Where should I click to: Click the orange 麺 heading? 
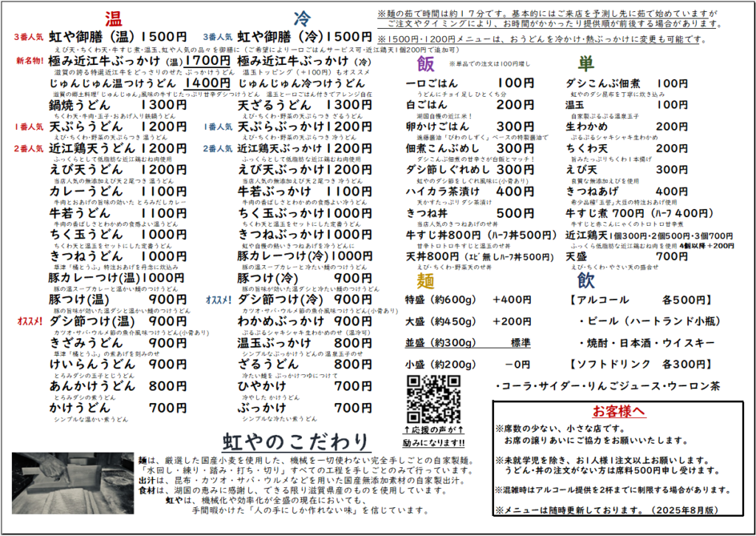coord(425,281)
